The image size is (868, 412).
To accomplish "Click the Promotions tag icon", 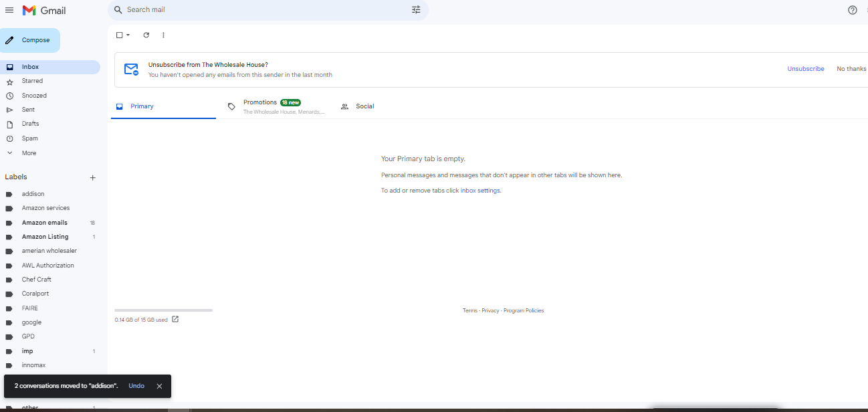I will click(231, 106).
